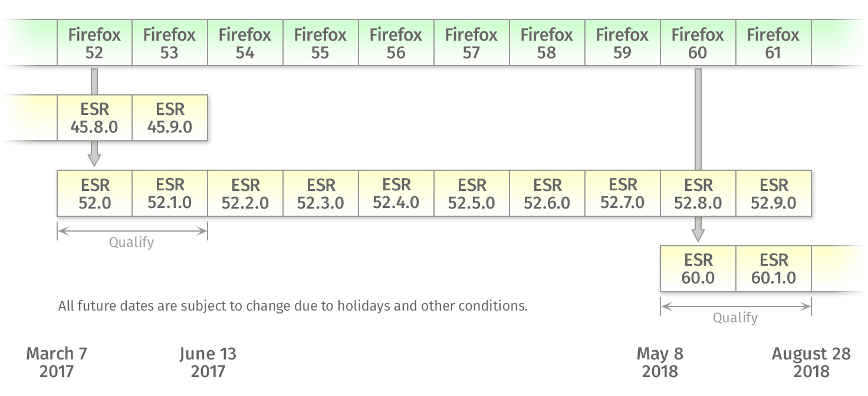Pick the Firefox 61 release box
Viewport: 868px width, 396px height.
click(x=773, y=43)
